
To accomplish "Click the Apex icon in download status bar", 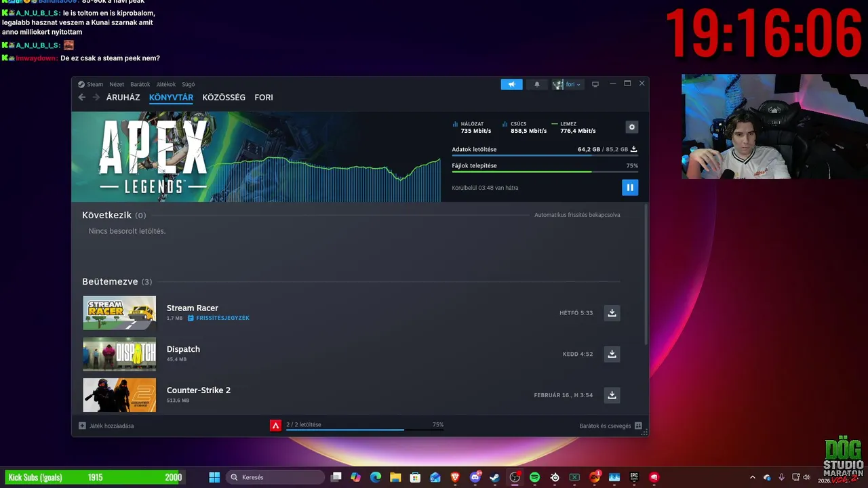I will click(275, 426).
